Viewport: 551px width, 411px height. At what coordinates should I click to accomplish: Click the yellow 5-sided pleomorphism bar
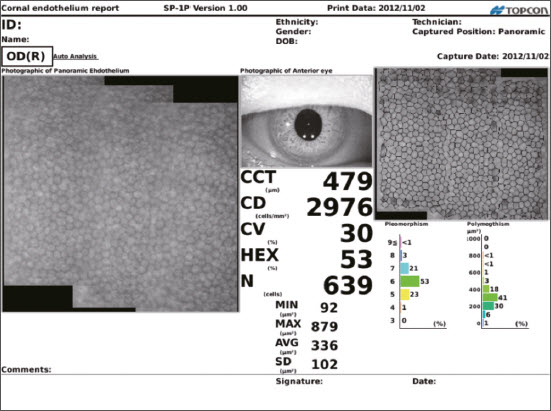coord(405,294)
